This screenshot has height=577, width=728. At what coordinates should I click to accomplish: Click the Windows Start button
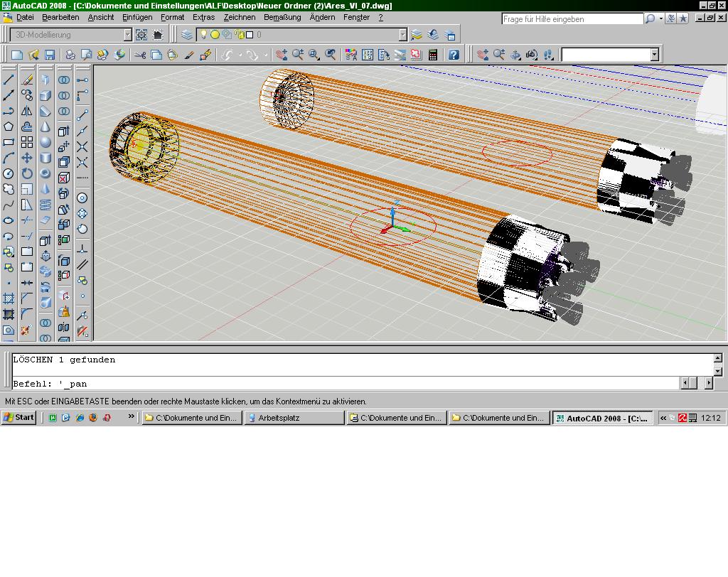18,417
